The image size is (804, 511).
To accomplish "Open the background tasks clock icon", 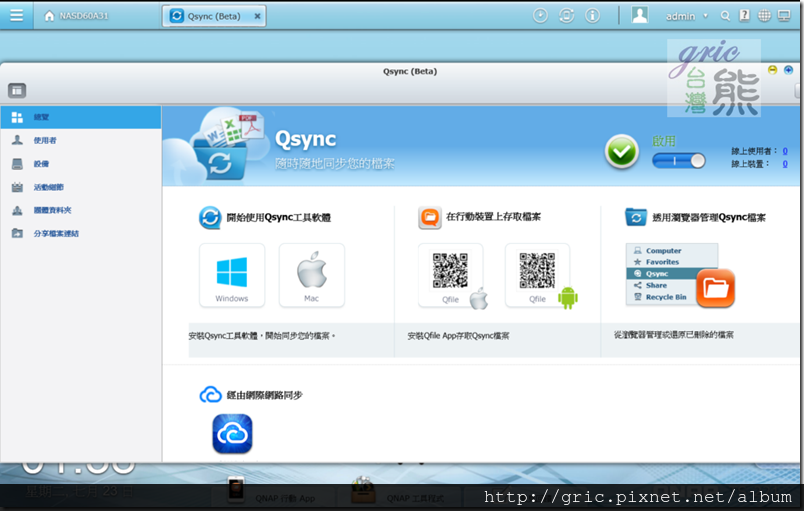I will point(540,16).
